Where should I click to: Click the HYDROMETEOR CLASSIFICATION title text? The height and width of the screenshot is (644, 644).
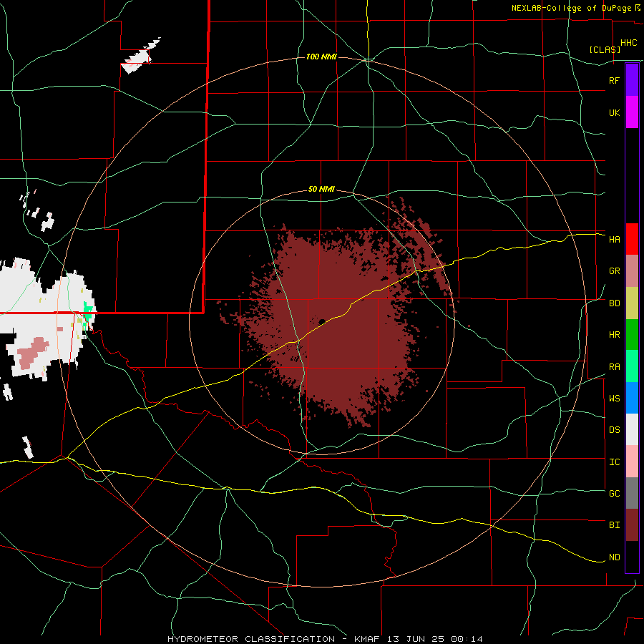pos(251,639)
